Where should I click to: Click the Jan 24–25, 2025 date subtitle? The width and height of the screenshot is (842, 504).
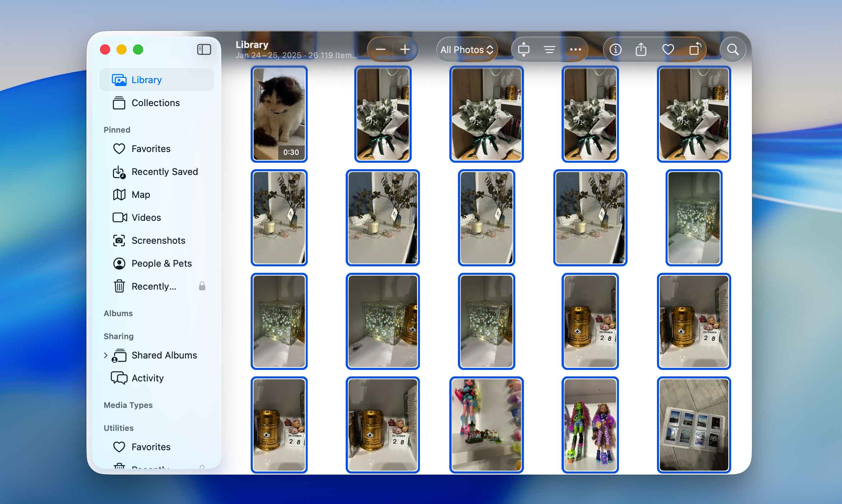click(268, 55)
